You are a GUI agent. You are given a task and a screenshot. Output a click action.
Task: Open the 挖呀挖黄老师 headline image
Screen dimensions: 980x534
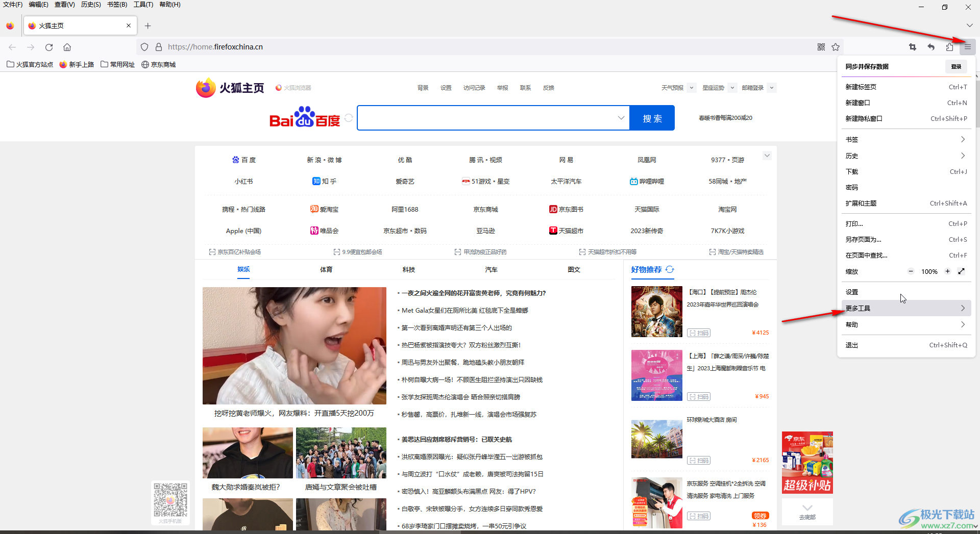point(295,345)
